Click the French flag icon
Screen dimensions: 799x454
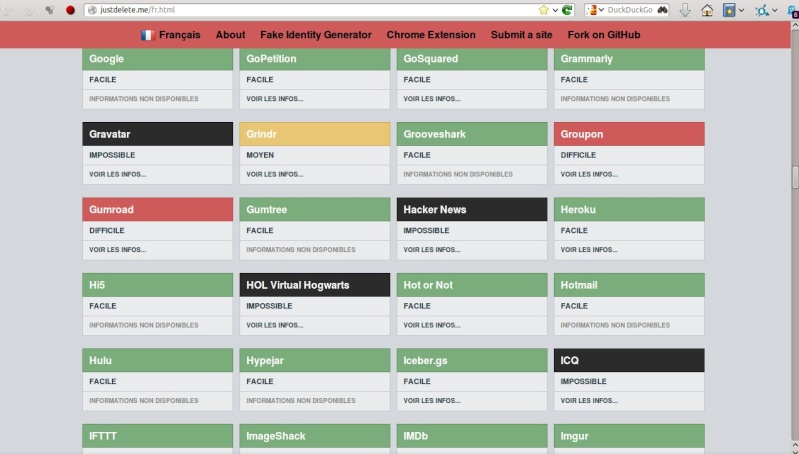[148, 35]
